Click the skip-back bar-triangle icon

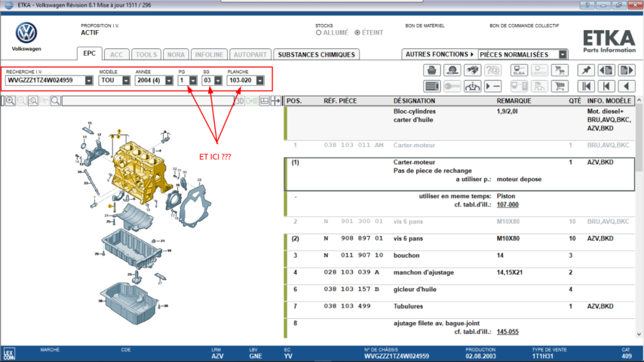(x=606, y=86)
